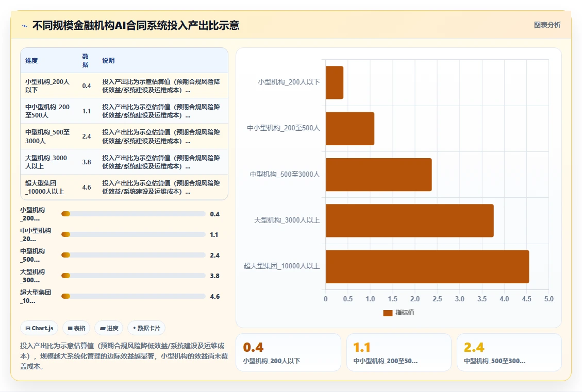Click the 超大型集团_10000人以上 chart bar
Image resolution: width=582 pixels, height=392 pixels.
[x=427, y=267]
